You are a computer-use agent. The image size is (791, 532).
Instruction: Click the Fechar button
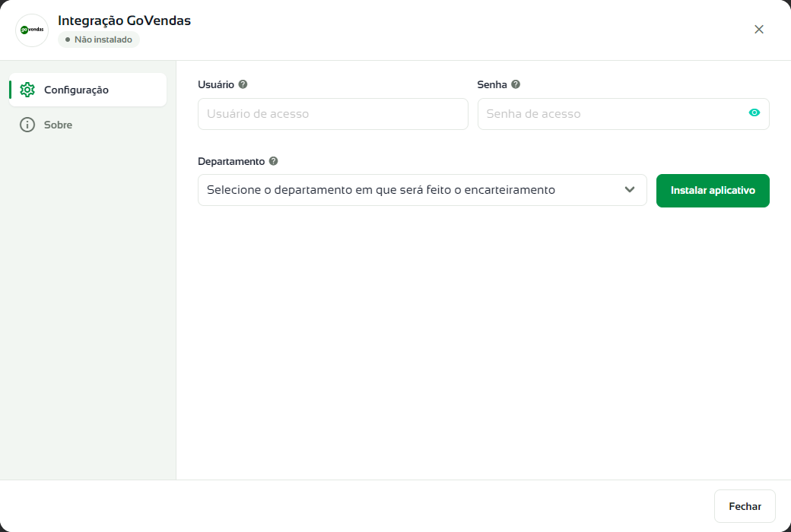[x=745, y=506]
